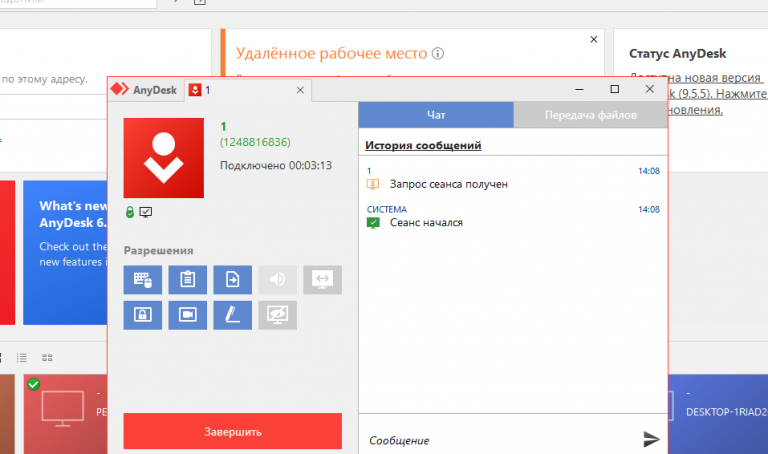Close the Удалённое рабочее место panel
The height and width of the screenshot is (454, 768).
pyautogui.click(x=594, y=39)
